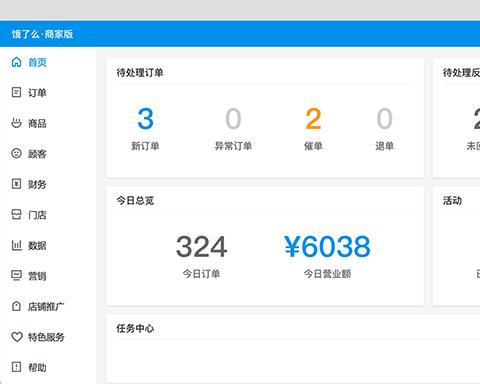Screen dimensions: 480x384
Task: Click the order list icon beside 订单
Action: point(16,92)
